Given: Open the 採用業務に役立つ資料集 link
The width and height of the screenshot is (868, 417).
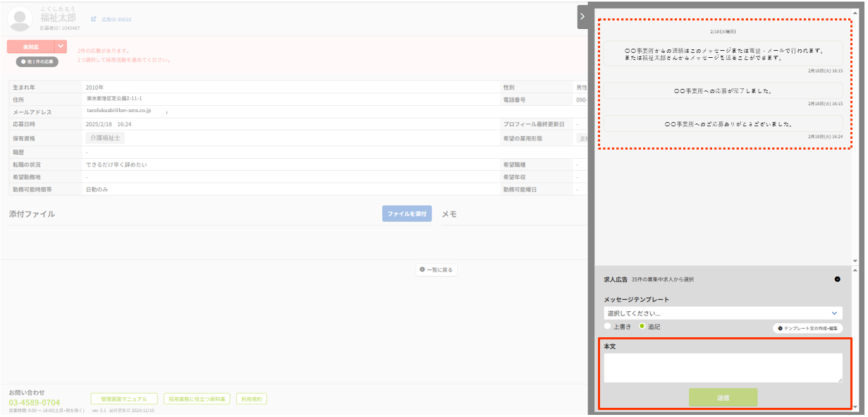Looking at the screenshot, I should [x=197, y=399].
